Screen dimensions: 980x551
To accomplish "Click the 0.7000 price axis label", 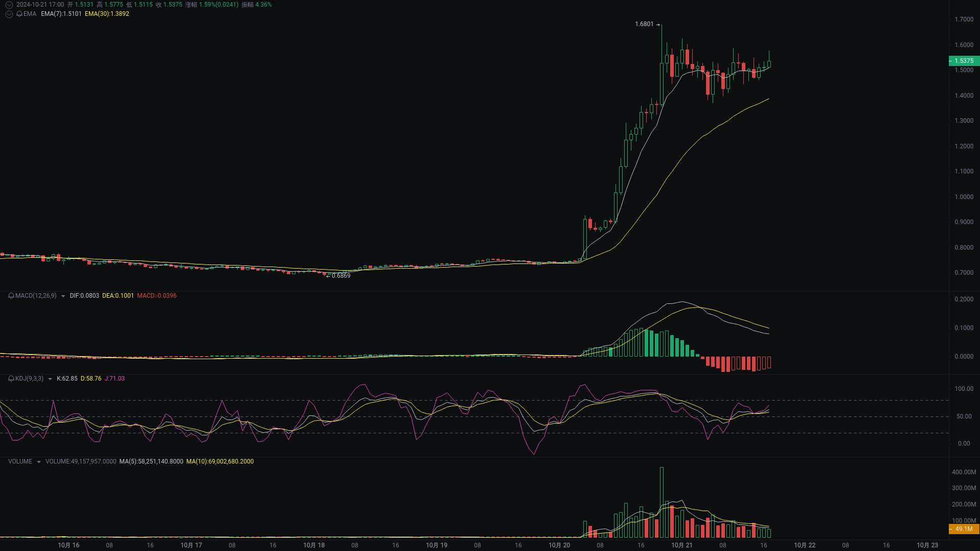I will tap(964, 273).
